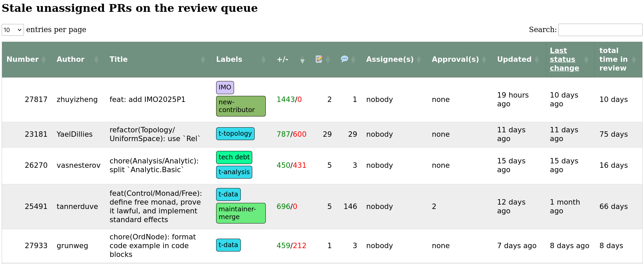
Task: Click the sort arrows beside the Author header
Action: (x=96, y=60)
